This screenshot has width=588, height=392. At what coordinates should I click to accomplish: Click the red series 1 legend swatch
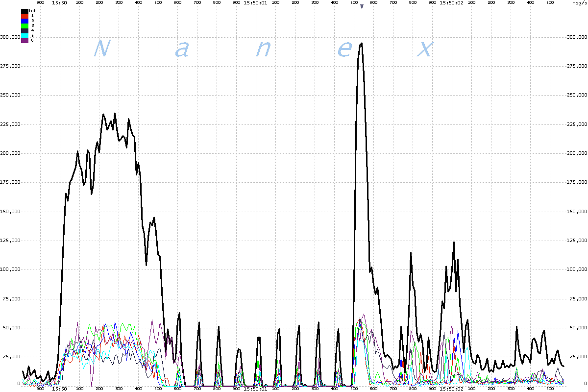pyautogui.click(x=24, y=16)
